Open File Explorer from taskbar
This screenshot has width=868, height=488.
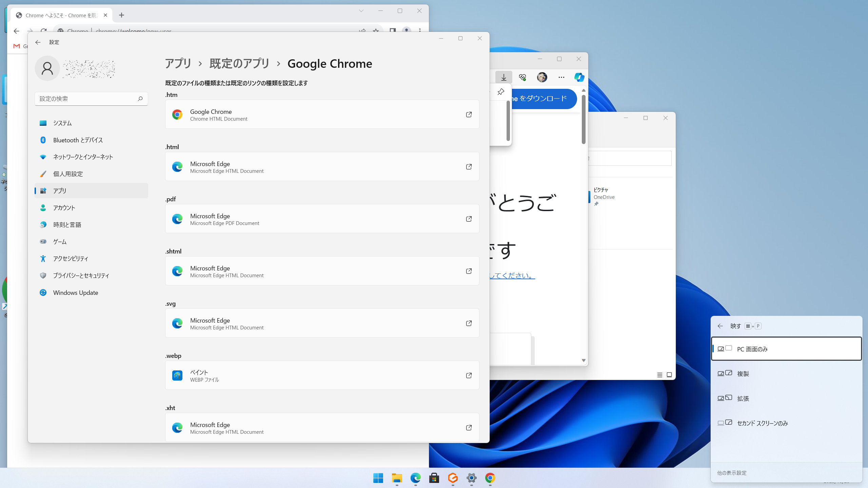point(397,478)
